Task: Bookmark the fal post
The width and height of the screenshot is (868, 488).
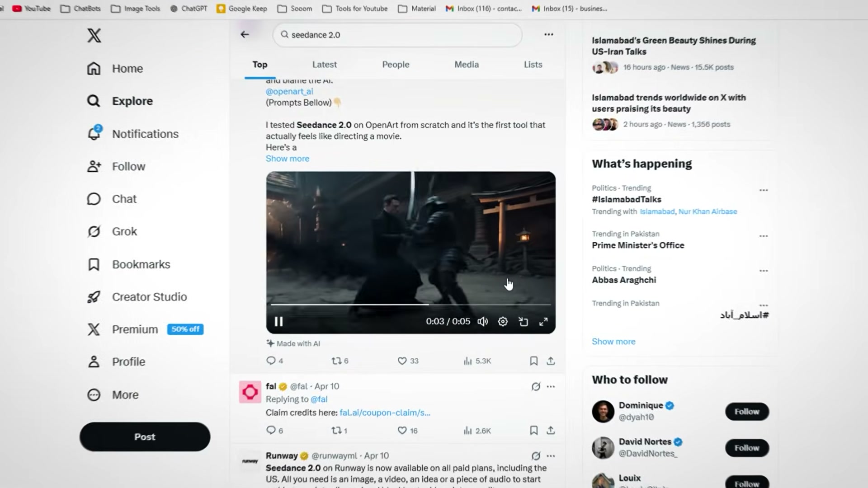Action: point(533,430)
